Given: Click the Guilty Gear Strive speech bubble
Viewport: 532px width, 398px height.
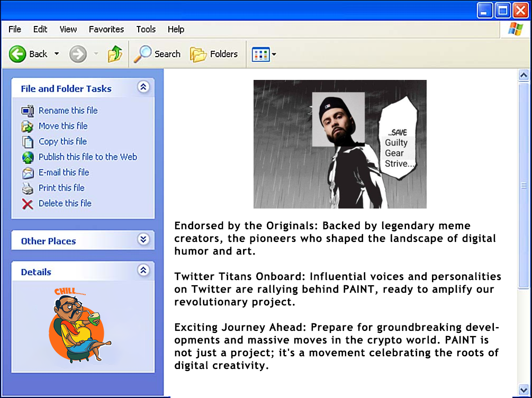Looking at the screenshot, I should 399,139.
